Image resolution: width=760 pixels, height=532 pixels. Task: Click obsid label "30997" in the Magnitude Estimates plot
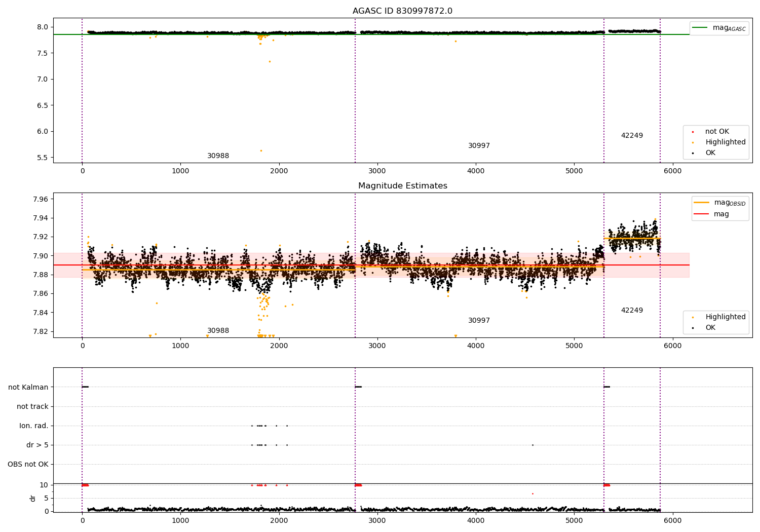tap(479, 321)
